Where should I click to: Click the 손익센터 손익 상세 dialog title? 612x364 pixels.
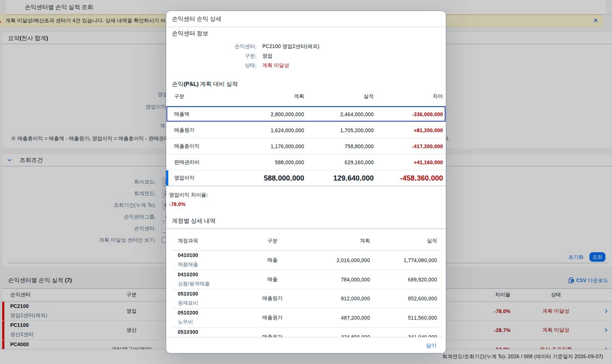pyautogui.click(x=196, y=19)
